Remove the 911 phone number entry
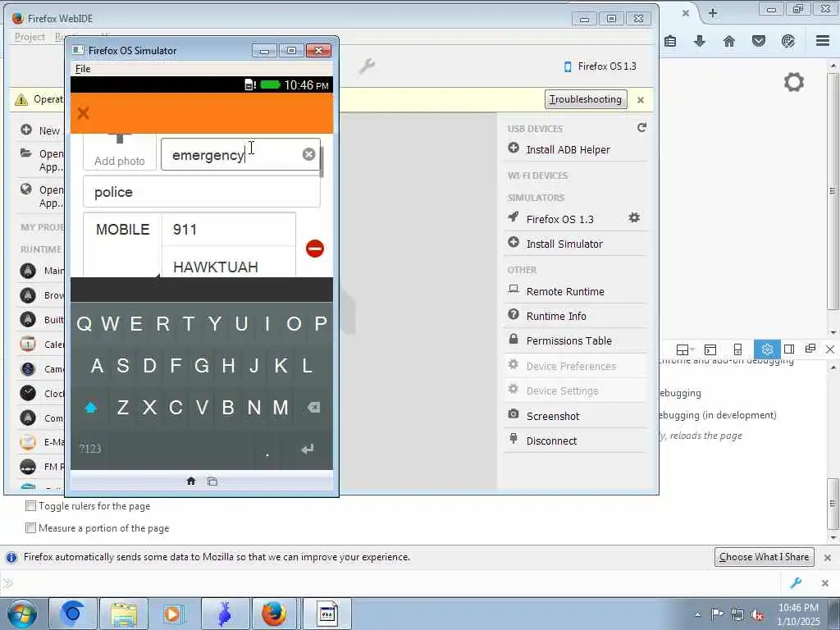The image size is (840, 630). point(315,249)
